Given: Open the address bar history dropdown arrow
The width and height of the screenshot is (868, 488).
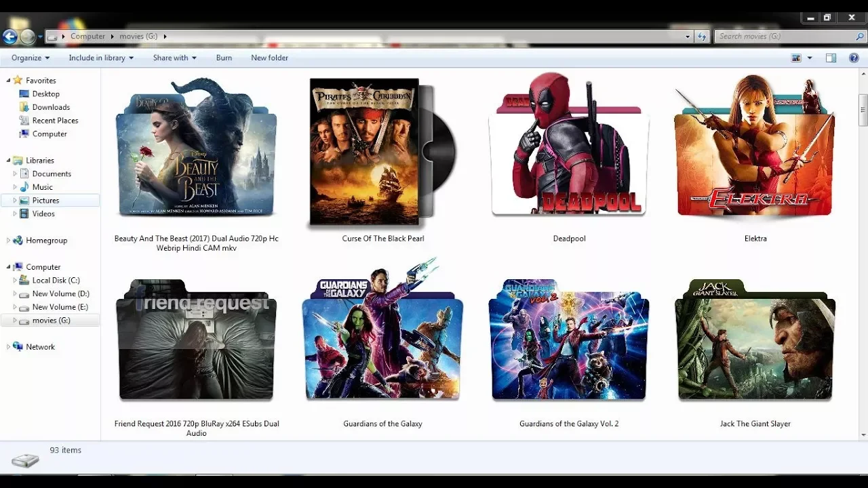Looking at the screenshot, I should 688,37.
